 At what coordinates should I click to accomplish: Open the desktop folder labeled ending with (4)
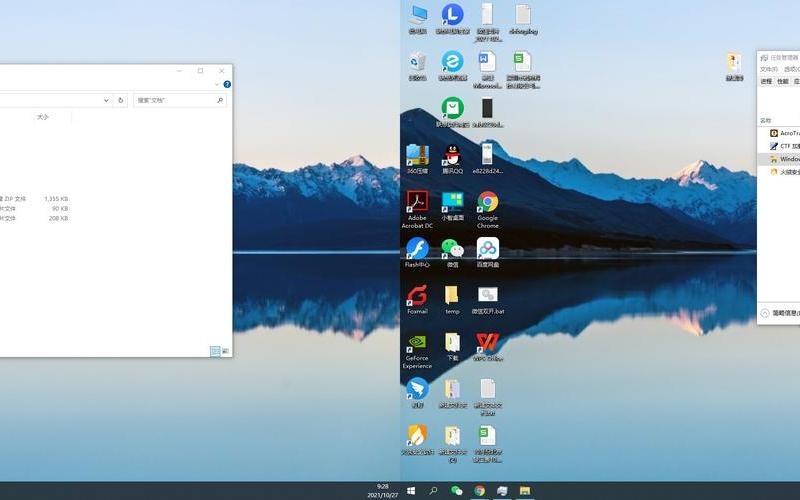pyautogui.click(x=453, y=444)
